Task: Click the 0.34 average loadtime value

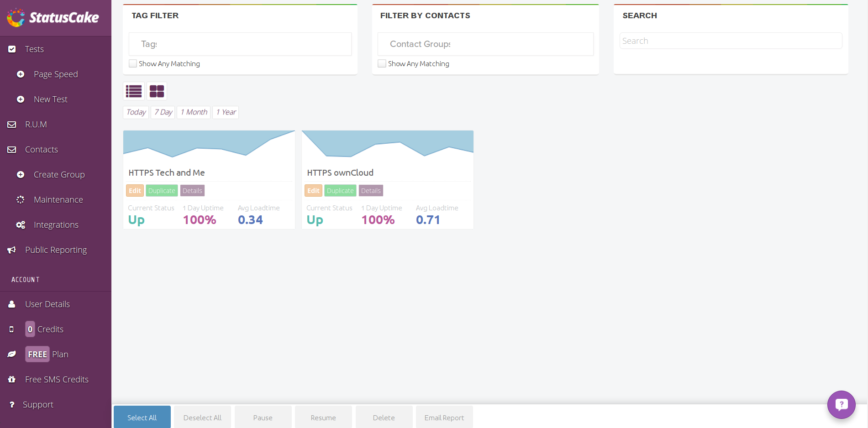Action: (250, 220)
